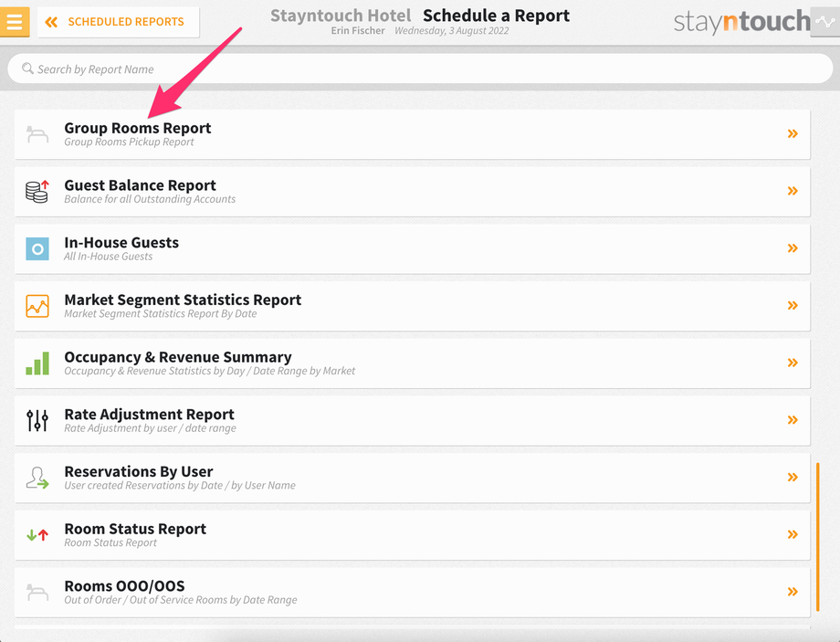Expand the In-House Guests chevron
Screen dimensions: 840x642
[793, 248]
